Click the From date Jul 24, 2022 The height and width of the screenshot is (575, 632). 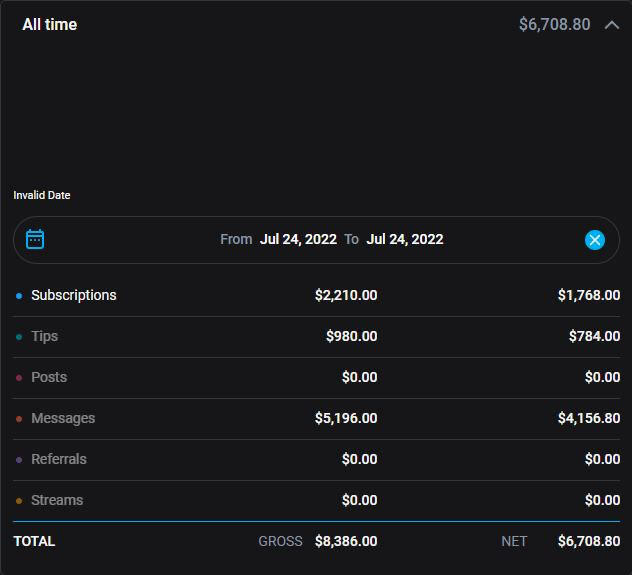pos(298,239)
